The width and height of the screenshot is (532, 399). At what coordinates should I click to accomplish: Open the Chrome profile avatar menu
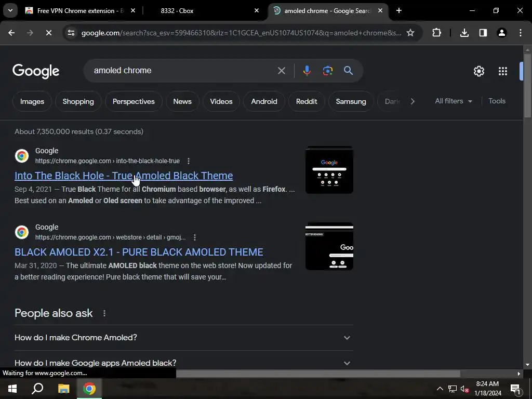[x=501, y=33]
